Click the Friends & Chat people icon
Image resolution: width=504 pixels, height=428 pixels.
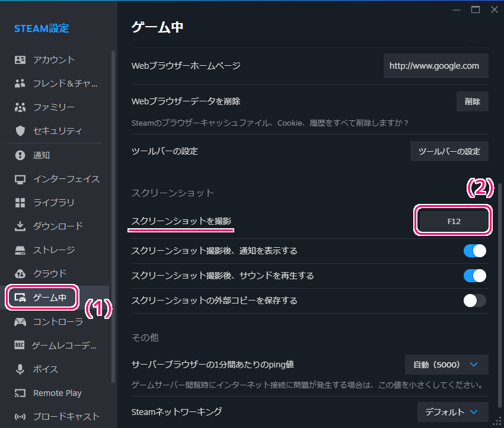point(20,84)
